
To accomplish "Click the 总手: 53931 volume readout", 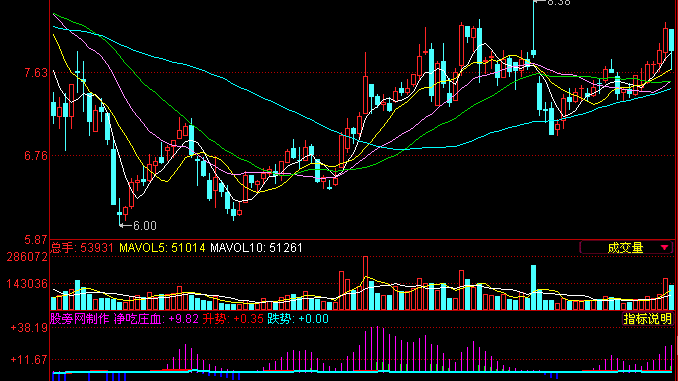I will [x=82, y=248].
